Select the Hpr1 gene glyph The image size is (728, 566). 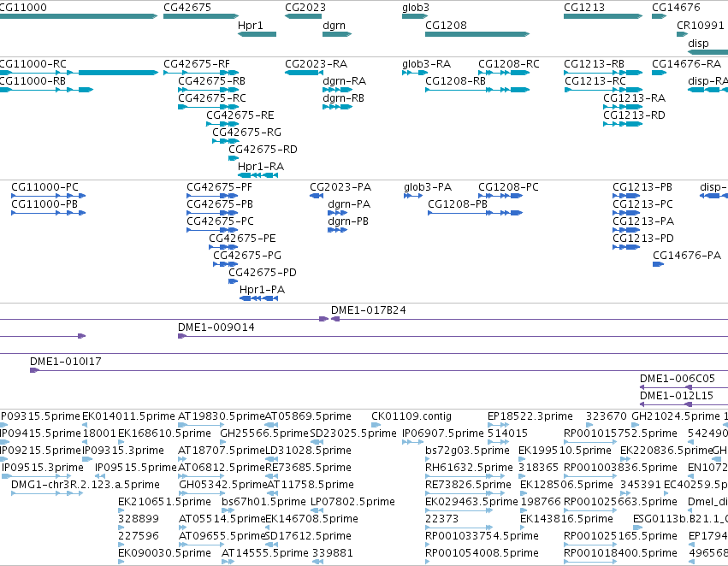[x=257, y=34]
